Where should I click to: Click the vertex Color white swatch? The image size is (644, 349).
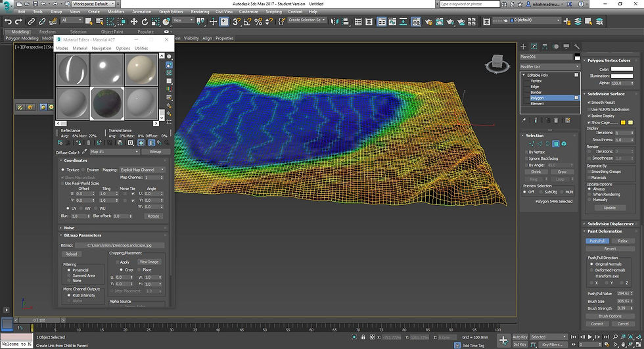pyautogui.click(x=622, y=69)
